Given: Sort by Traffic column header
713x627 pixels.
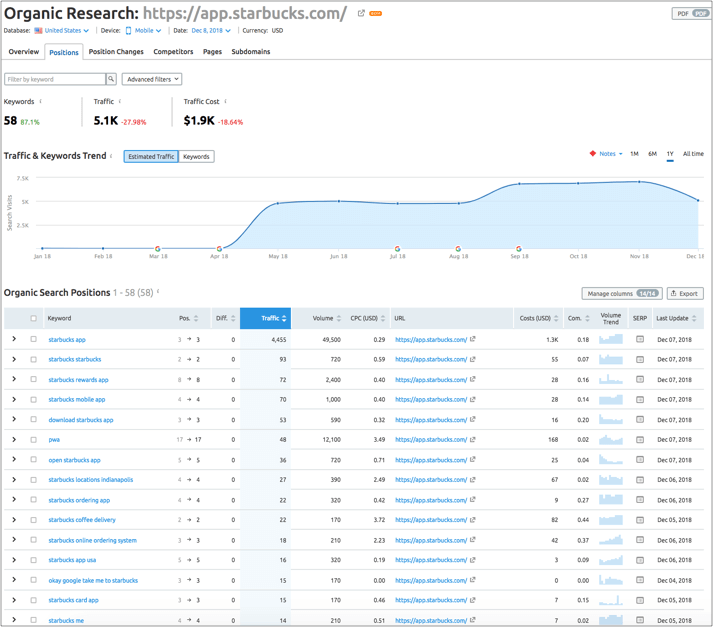Looking at the screenshot, I should click(266, 318).
